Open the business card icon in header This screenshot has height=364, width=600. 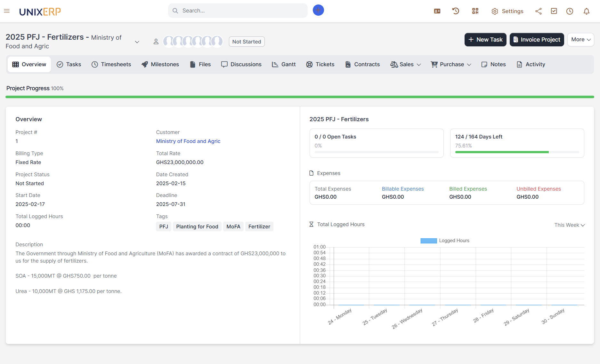[x=437, y=11]
